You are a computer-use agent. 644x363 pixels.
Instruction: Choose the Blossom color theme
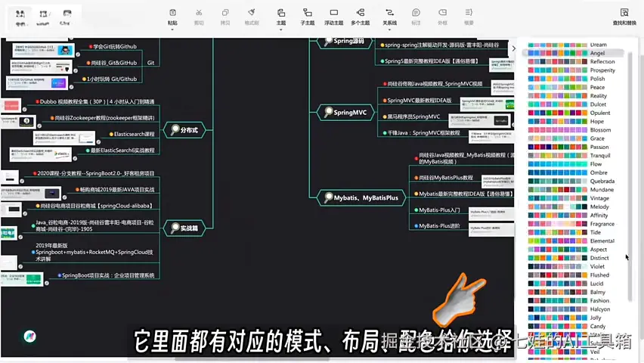pyautogui.click(x=569, y=130)
